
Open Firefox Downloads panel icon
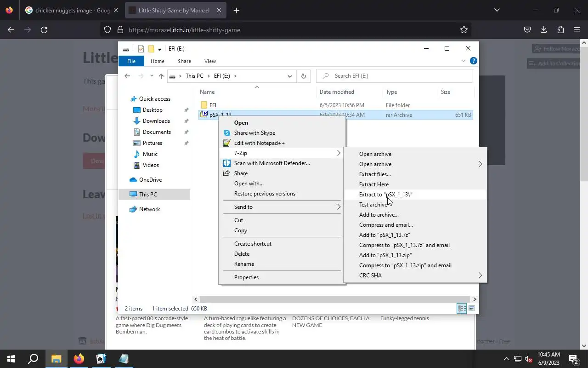pos(544,30)
